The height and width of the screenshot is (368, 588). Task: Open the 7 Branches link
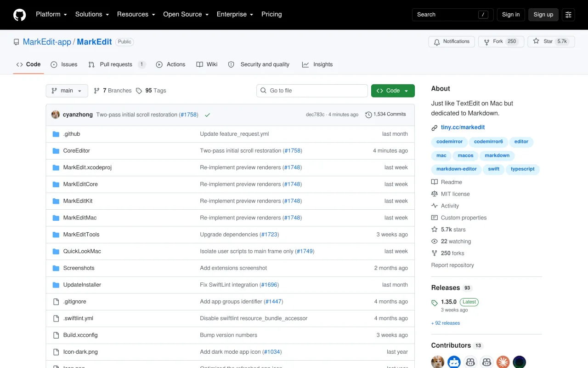[113, 91]
